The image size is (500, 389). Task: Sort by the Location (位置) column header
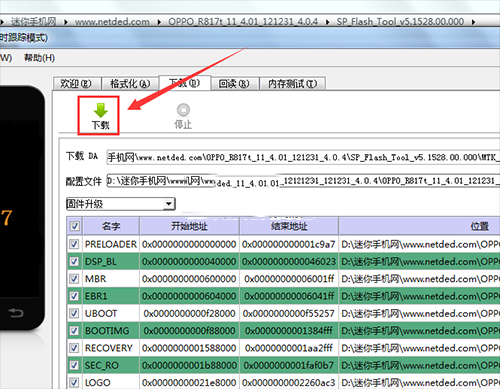pos(419,226)
